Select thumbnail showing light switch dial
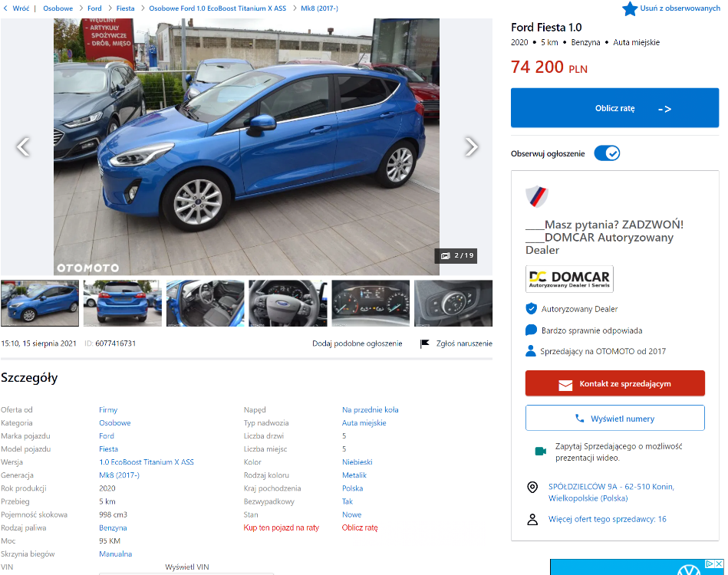 [453, 303]
